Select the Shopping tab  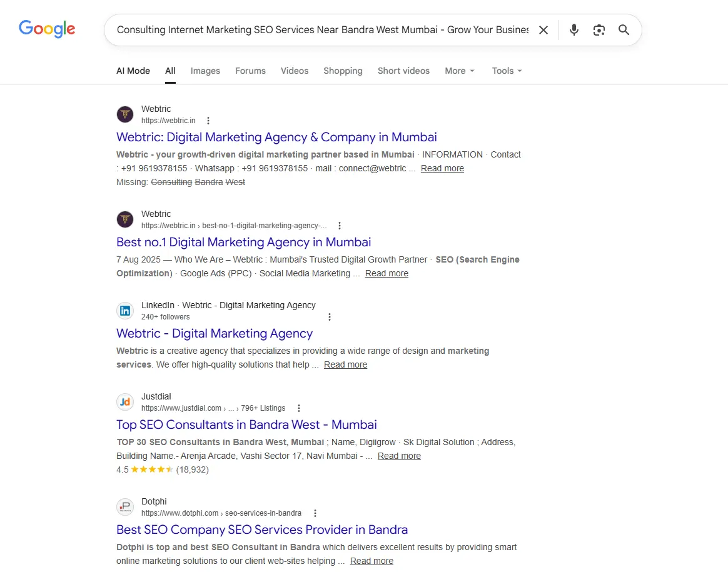[343, 71]
